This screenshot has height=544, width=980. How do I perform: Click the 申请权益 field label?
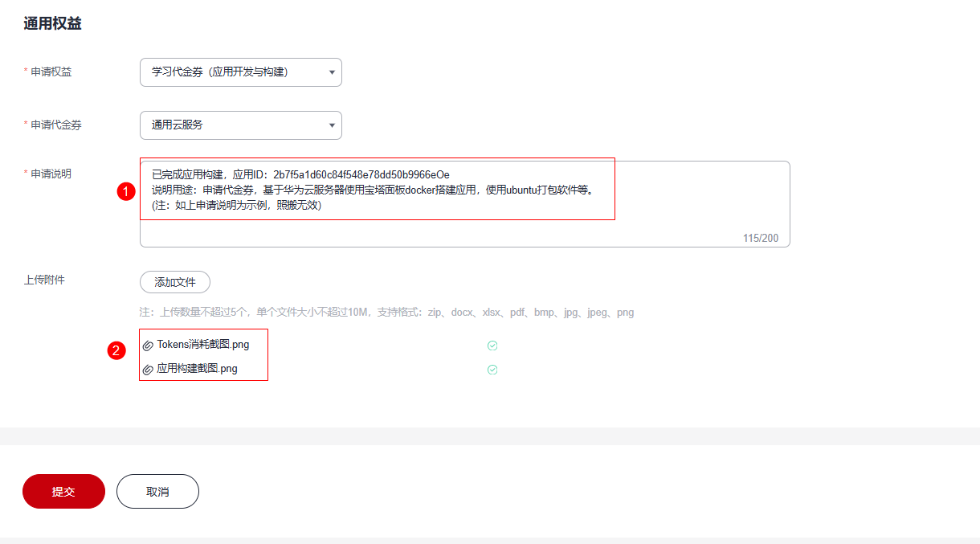pyautogui.click(x=51, y=72)
